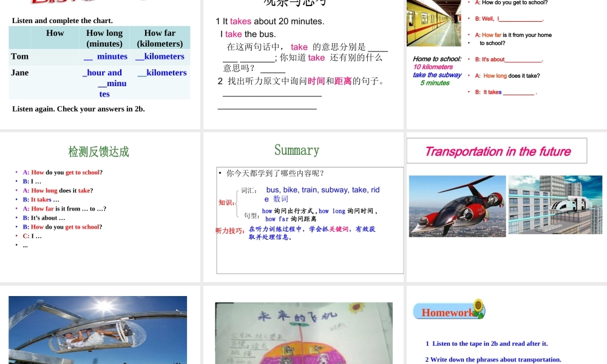607x364 pixels.
Task: Click 'C: I …' dialogue line
Action: tap(32, 236)
